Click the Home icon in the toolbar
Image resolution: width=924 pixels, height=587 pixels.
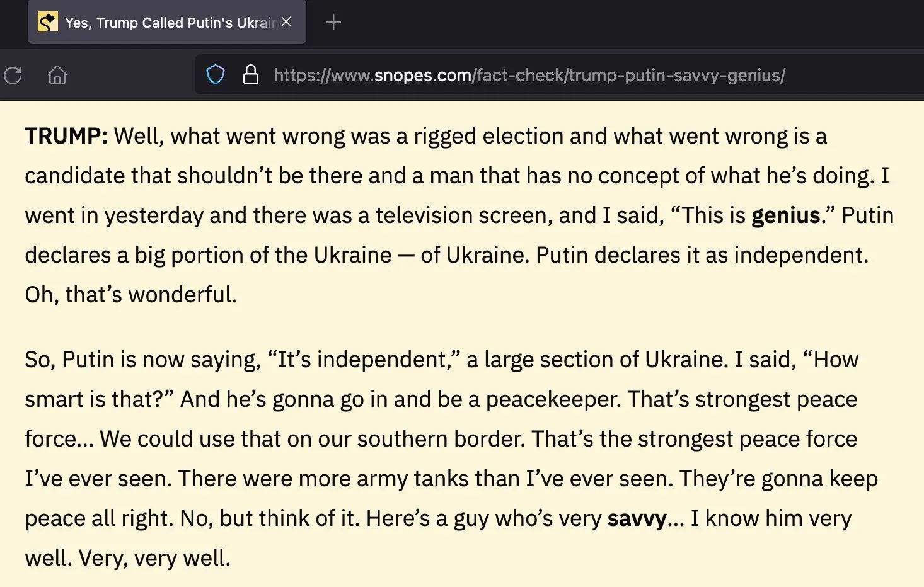coord(57,76)
